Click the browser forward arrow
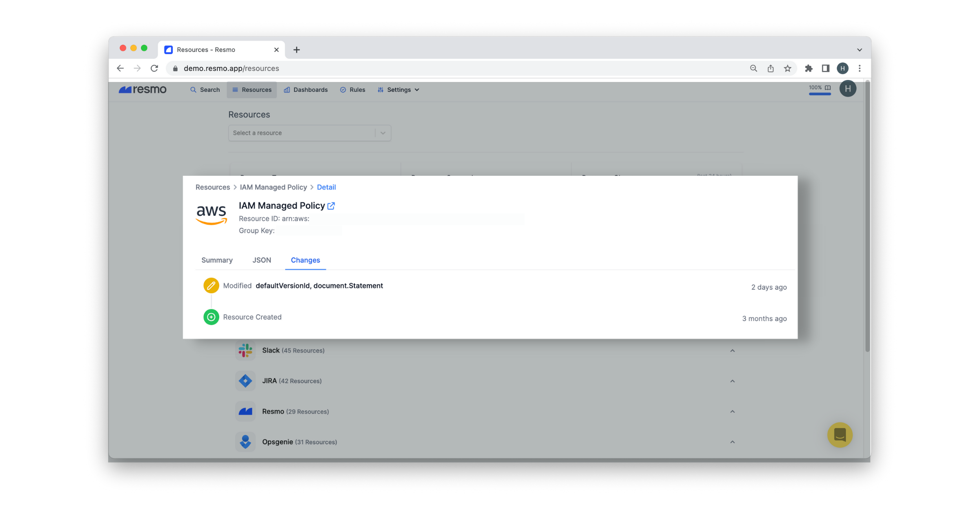 tap(137, 69)
